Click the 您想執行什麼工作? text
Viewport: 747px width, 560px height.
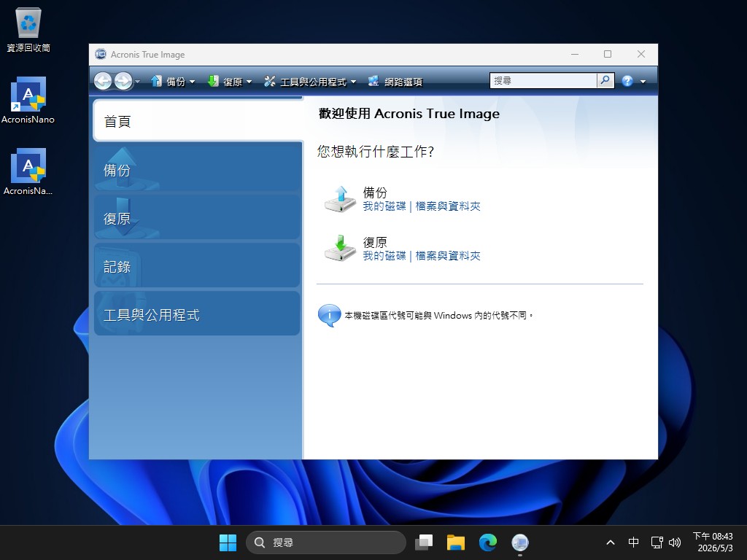tap(376, 152)
